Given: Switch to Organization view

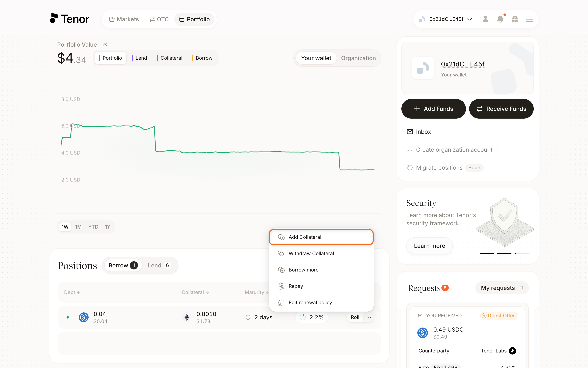Looking at the screenshot, I should point(358,58).
